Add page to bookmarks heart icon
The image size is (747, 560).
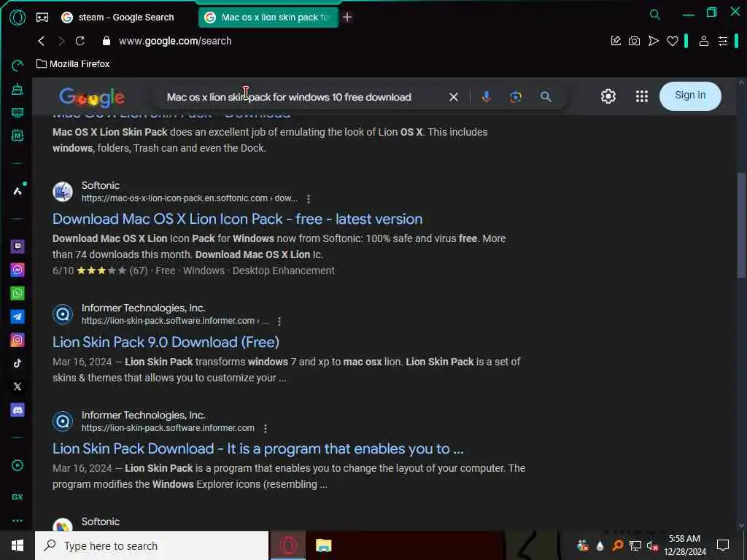(x=672, y=41)
